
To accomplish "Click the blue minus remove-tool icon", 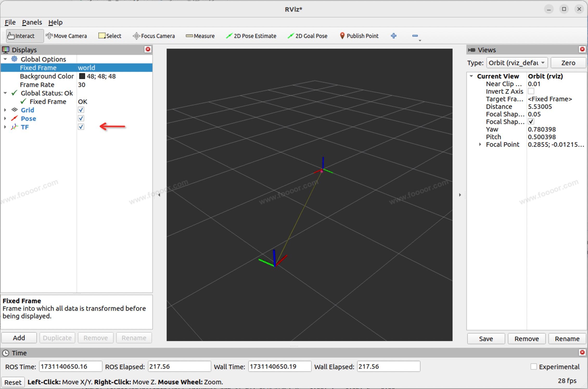I will point(415,36).
